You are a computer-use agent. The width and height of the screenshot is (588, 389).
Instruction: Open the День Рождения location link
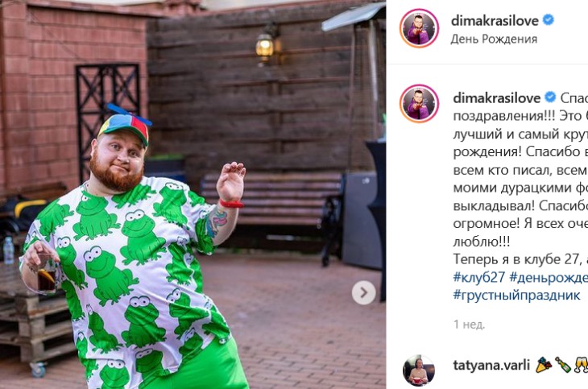494,39
